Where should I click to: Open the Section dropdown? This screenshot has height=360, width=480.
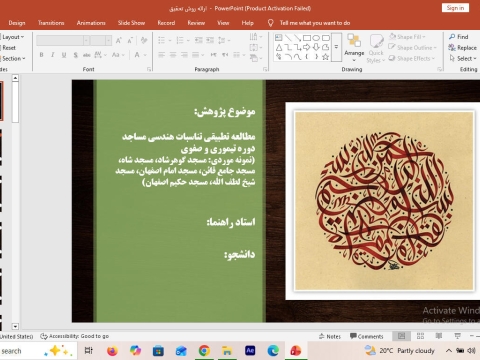coord(13,58)
